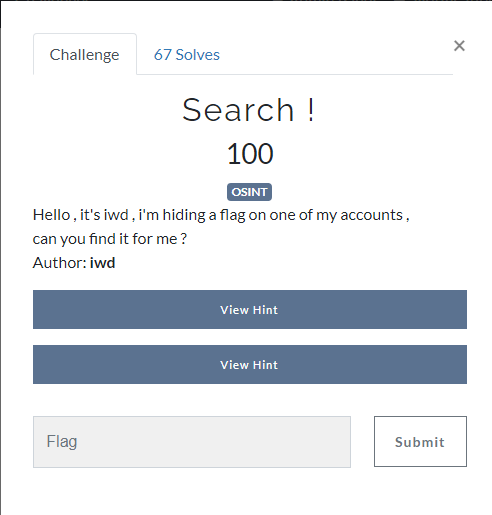This screenshot has height=515, width=492.
Task: Click the 100 points value
Action: point(250,154)
